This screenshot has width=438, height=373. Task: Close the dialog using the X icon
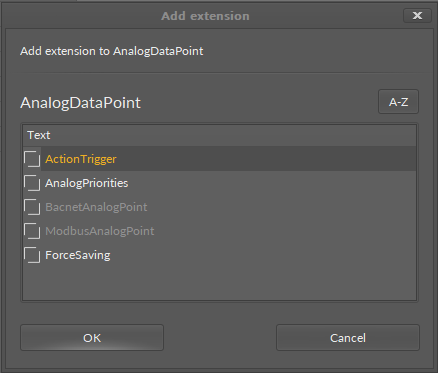coord(417,16)
